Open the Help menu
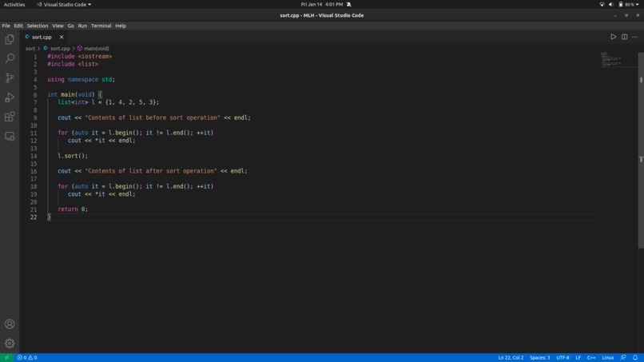644x362 pixels. tap(121, 26)
